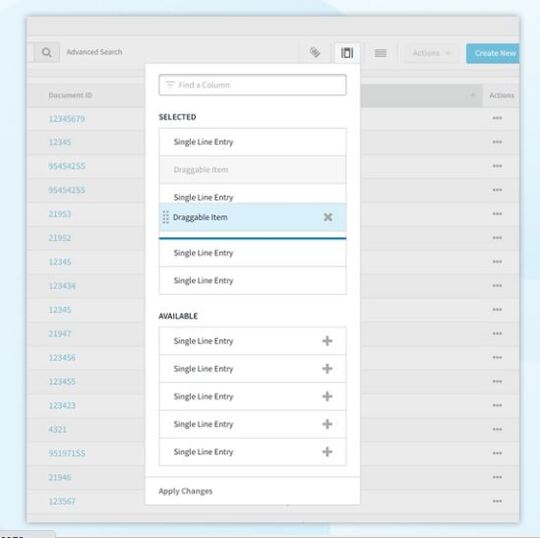This screenshot has height=538, width=540.
Task: Open row actions ellipsis for document 123455
Action: pyautogui.click(x=497, y=381)
